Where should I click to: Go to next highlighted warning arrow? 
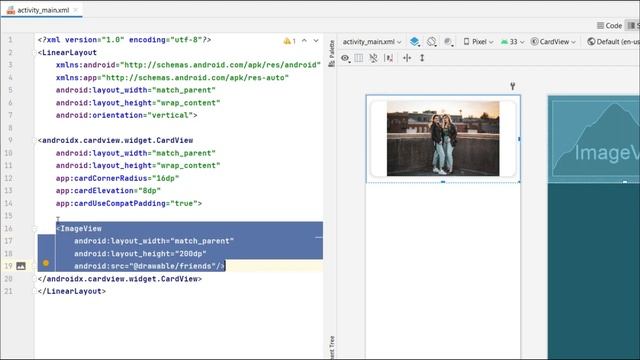coord(316,41)
